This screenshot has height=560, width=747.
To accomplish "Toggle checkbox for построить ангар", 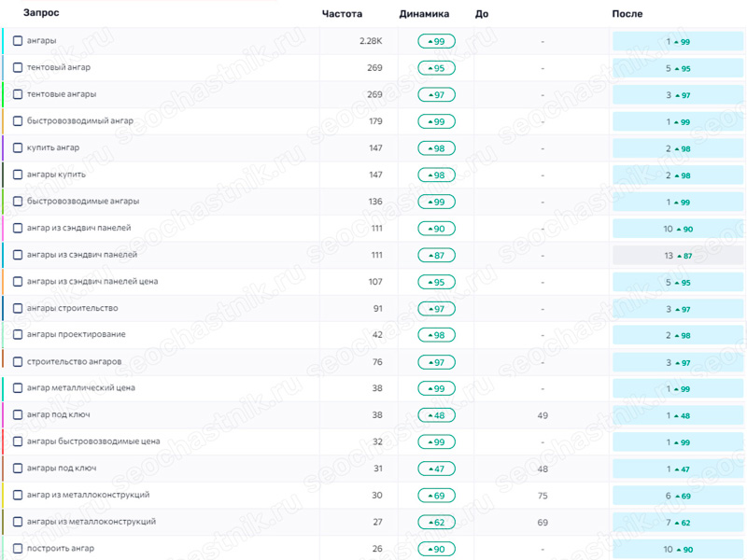I will [x=18, y=549].
